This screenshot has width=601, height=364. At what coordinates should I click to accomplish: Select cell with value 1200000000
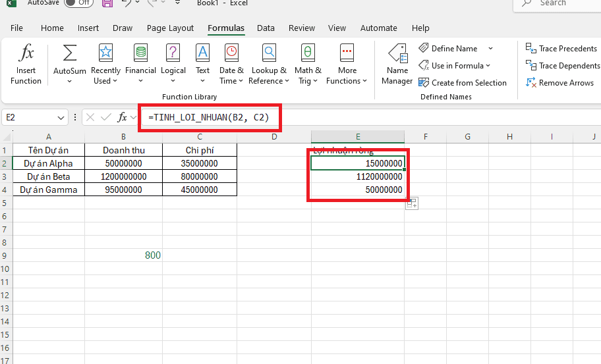click(123, 176)
